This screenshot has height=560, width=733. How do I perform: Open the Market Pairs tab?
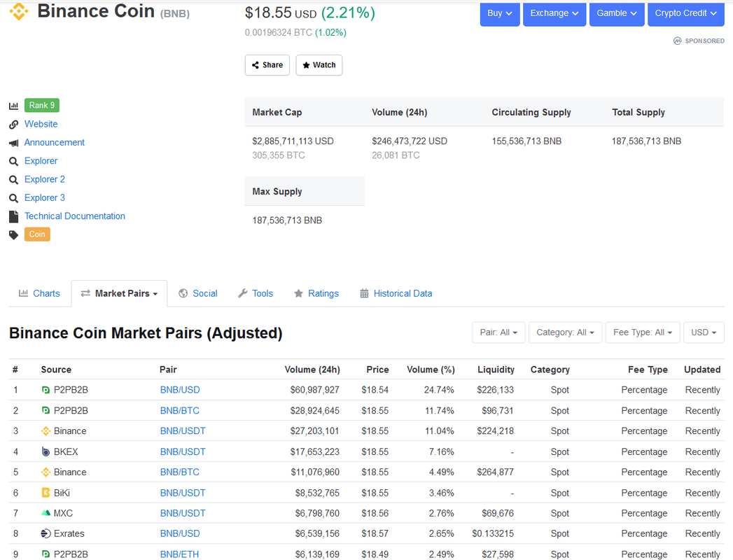119,293
